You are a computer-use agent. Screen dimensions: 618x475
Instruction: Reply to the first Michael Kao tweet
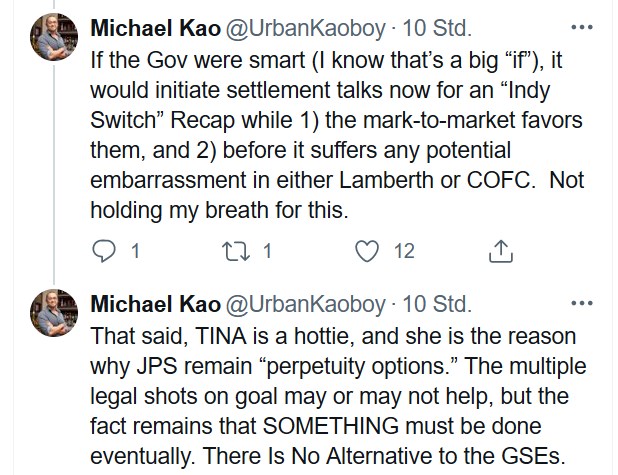pyautogui.click(x=103, y=252)
